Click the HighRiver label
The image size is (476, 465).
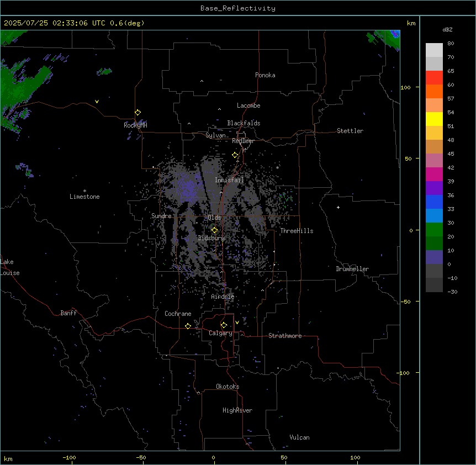tap(237, 410)
